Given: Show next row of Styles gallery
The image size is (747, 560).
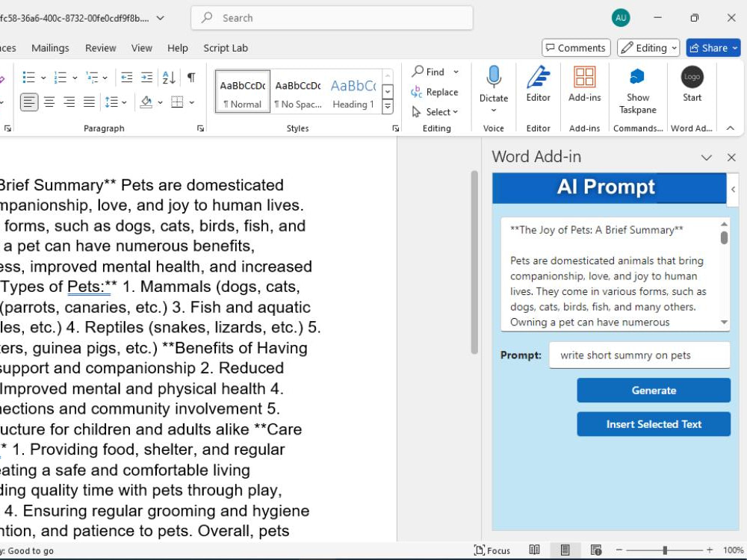Looking at the screenshot, I should (x=388, y=91).
